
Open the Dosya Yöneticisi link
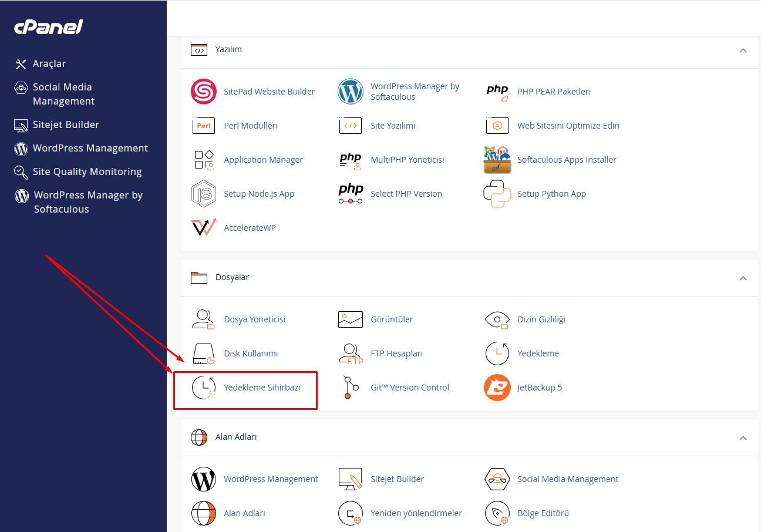tap(254, 319)
